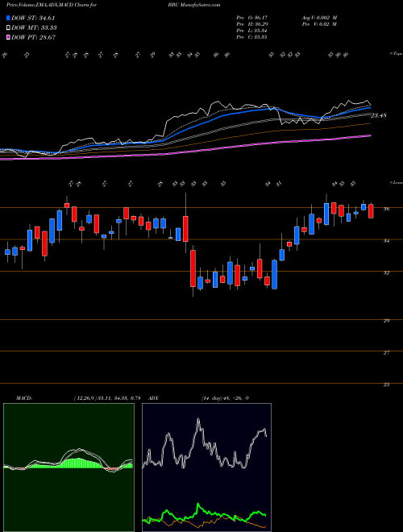Click the blue DOW ST legend swatch
The height and width of the screenshot is (532, 403).
[x=8, y=18]
